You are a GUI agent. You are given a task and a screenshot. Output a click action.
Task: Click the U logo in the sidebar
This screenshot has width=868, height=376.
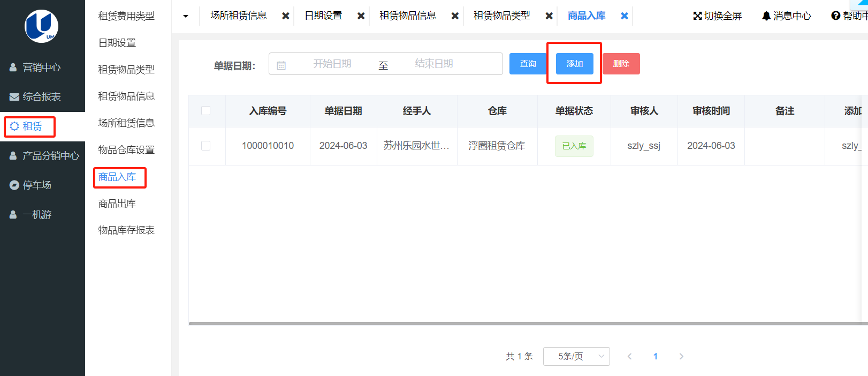[42, 26]
